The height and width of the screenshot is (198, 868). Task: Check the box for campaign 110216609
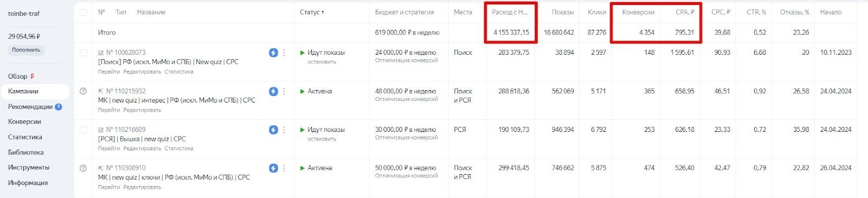[83, 130]
